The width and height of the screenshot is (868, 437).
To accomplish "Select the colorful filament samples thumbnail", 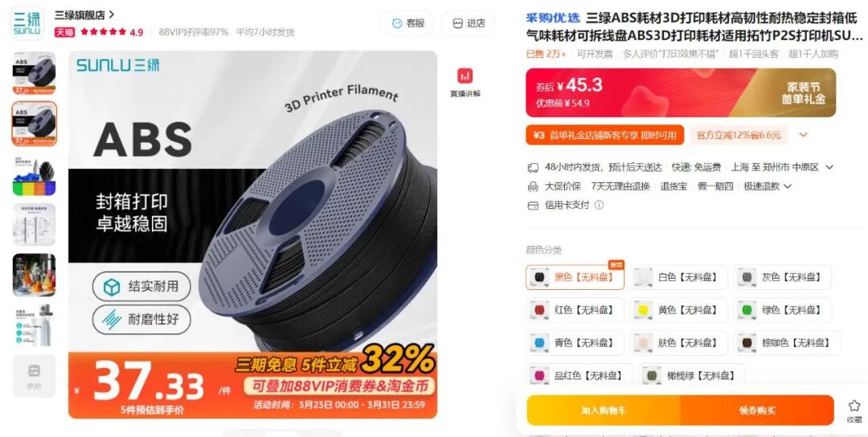I will (35, 176).
